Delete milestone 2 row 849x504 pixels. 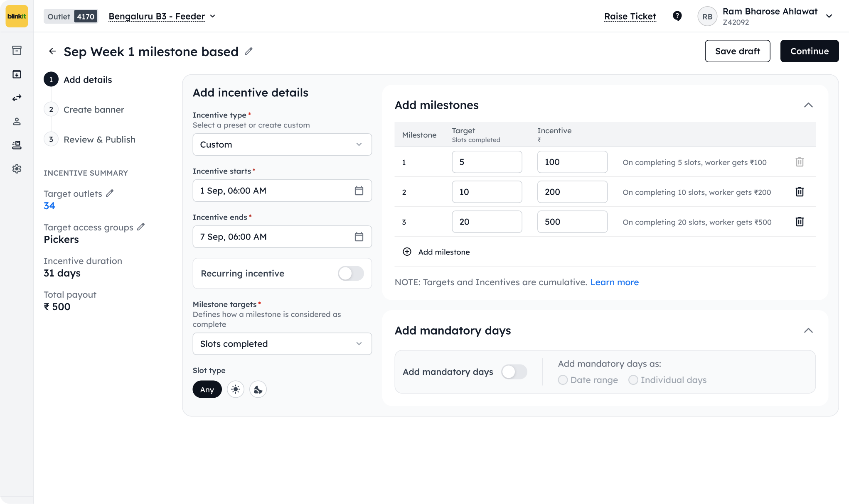point(800,192)
